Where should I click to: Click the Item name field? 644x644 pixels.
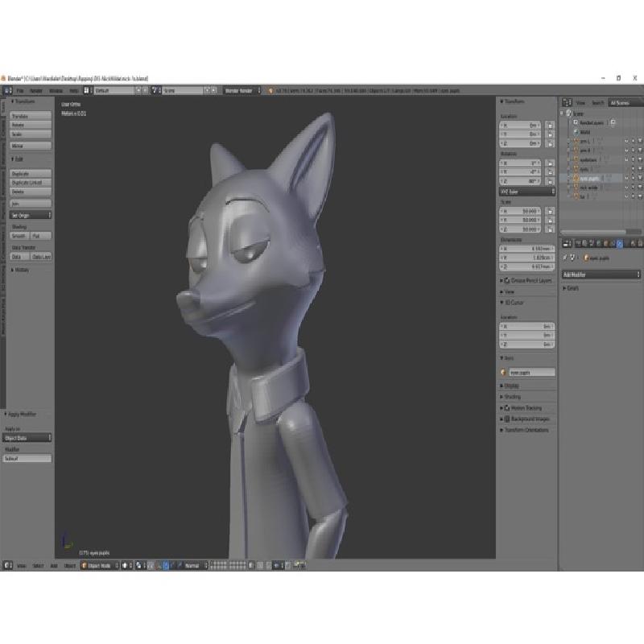coord(532,373)
